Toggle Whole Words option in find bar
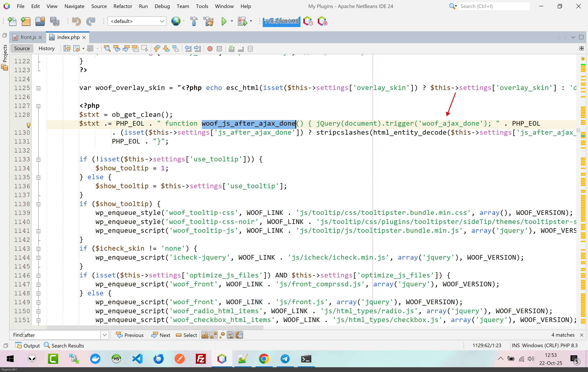The height and width of the screenshot is (372, 588). click(x=213, y=335)
